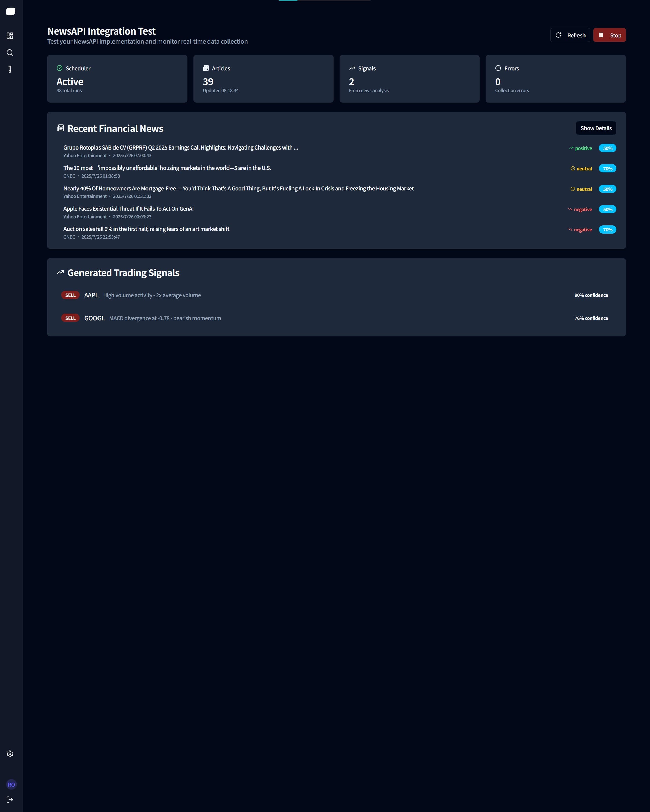Click the High volume activity description

click(x=152, y=295)
